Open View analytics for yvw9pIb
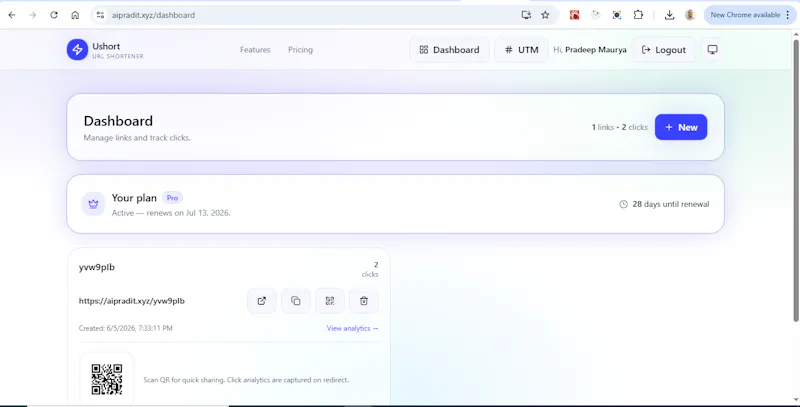 click(353, 328)
